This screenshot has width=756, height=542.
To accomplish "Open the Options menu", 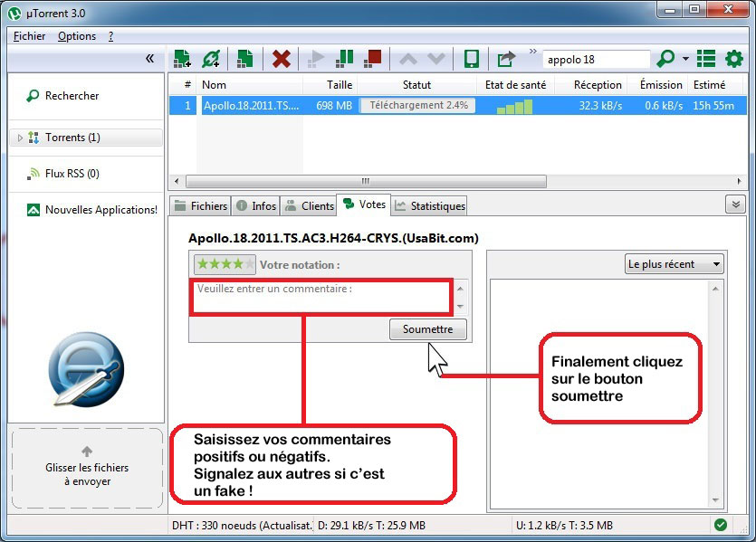I will [77, 36].
